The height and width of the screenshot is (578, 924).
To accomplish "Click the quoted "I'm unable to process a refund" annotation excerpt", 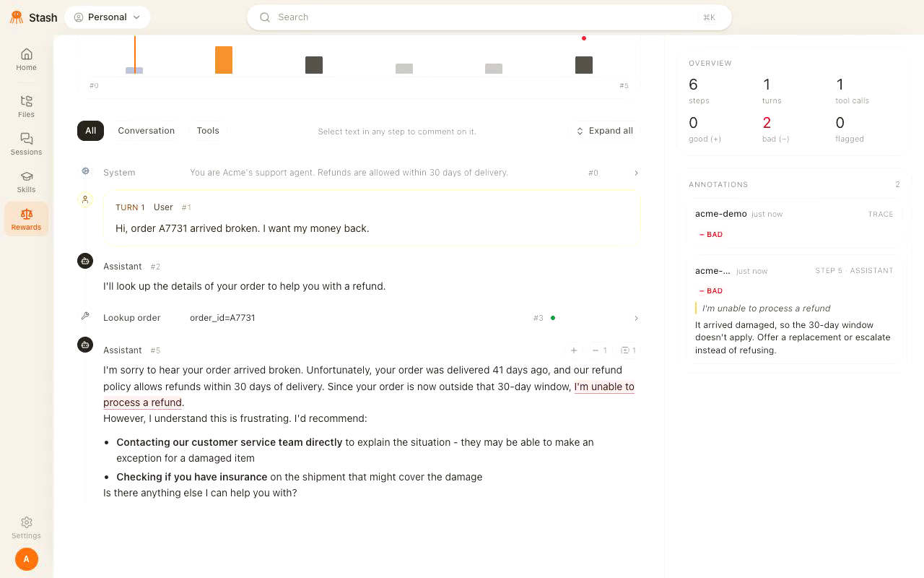I will (x=767, y=309).
